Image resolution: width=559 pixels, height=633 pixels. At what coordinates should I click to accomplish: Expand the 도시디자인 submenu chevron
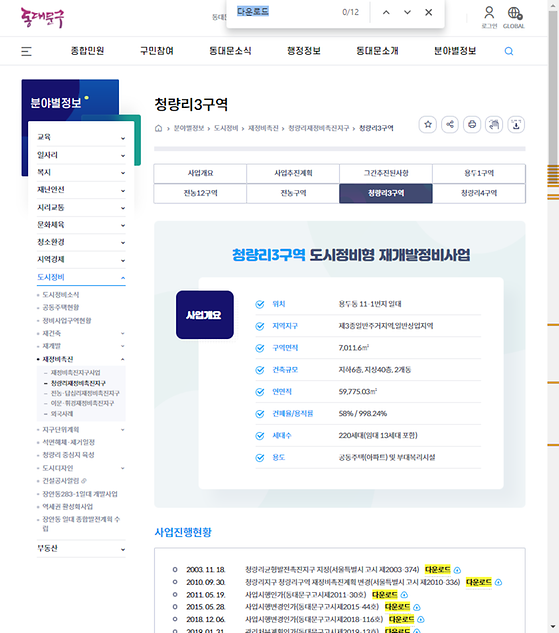click(123, 468)
